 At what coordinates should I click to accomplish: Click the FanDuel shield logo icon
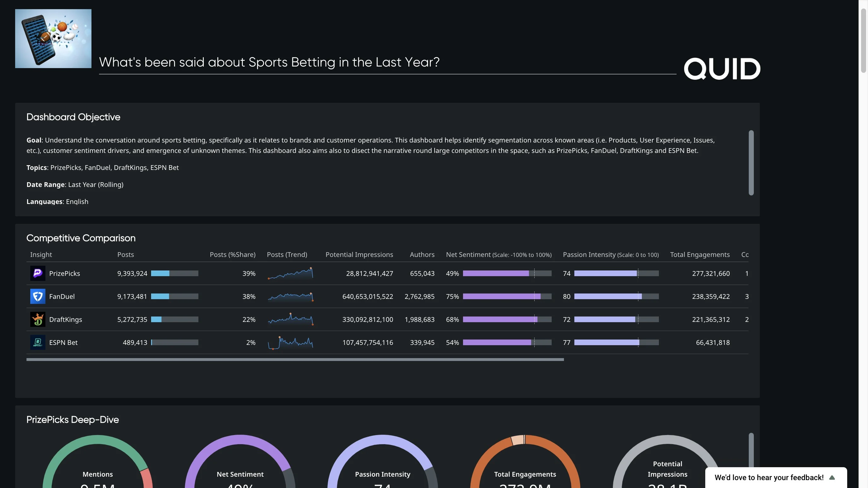[38, 296]
